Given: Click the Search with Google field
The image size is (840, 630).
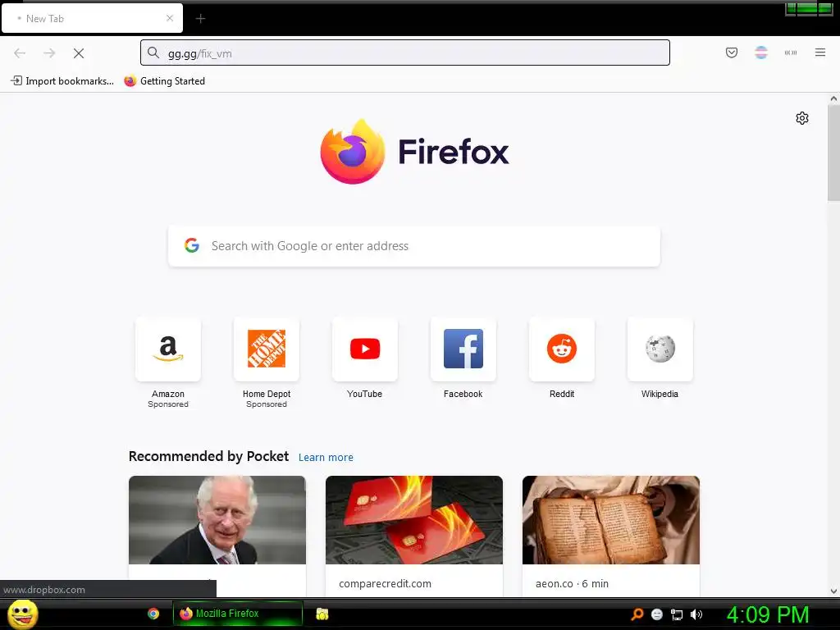Looking at the screenshot, I should tap(414, 246).
